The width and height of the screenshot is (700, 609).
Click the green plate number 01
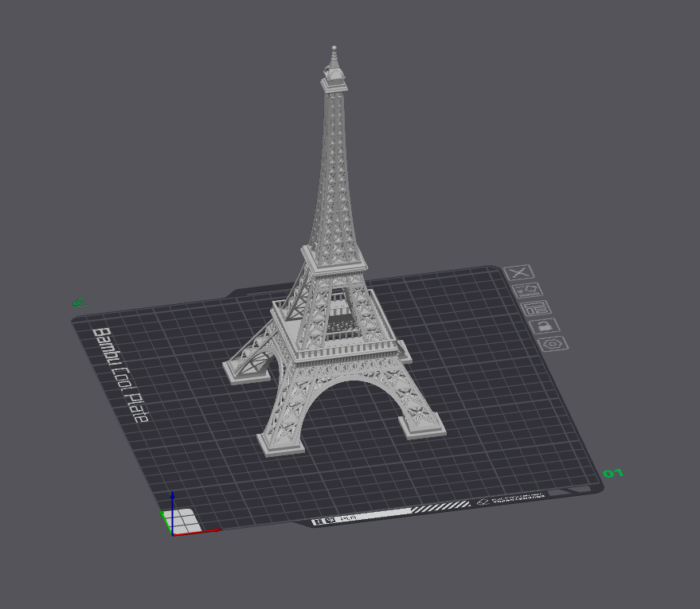click(613, 473)
